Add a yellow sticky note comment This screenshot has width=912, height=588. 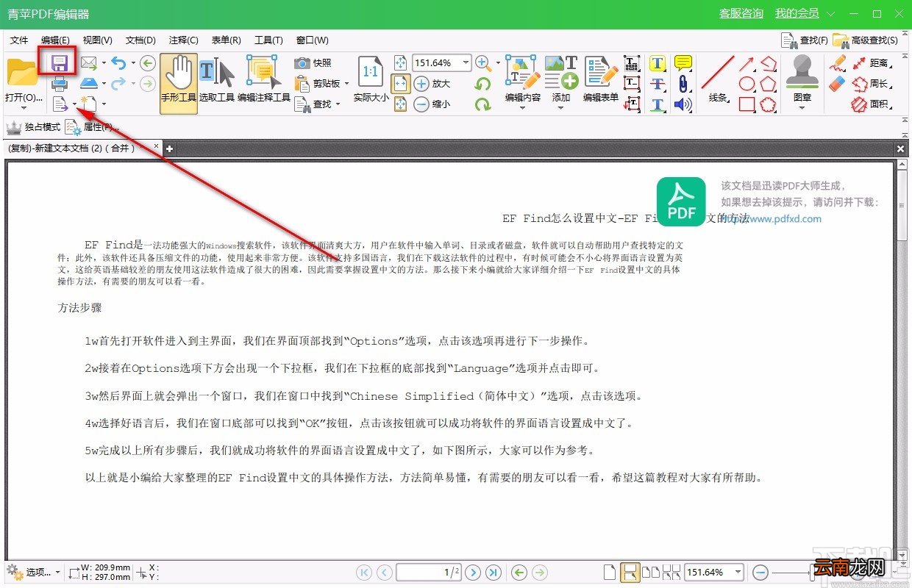click(683, 63)
